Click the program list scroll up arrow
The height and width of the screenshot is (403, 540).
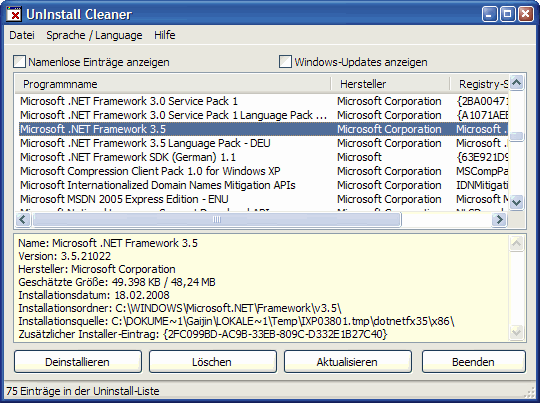tap(517, 83)
